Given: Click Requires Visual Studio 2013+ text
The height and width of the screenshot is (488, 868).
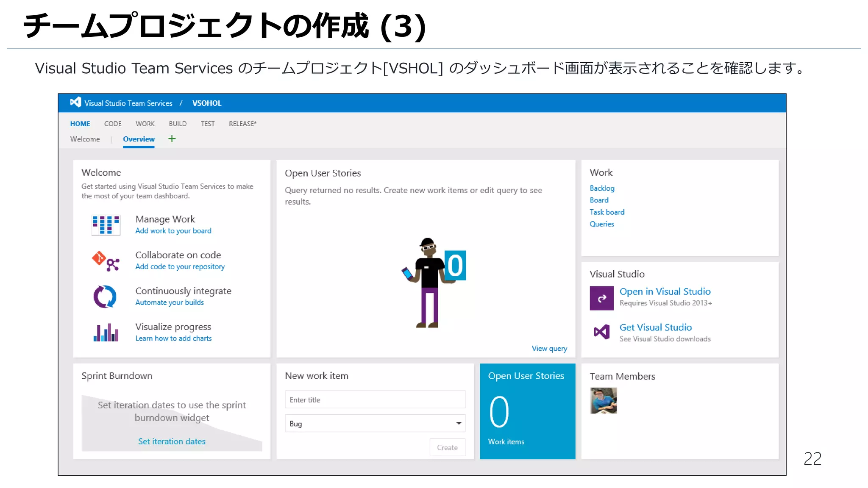Looking at the screenshot, I should pyautogui.click(x=666, y=303).
